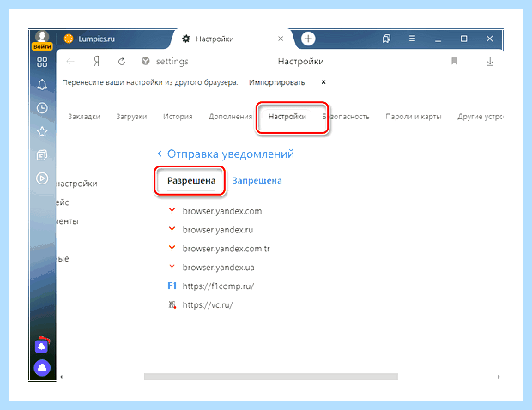
Task: Select https://vc.ru/ entry
Action: [x=208, y=304]
